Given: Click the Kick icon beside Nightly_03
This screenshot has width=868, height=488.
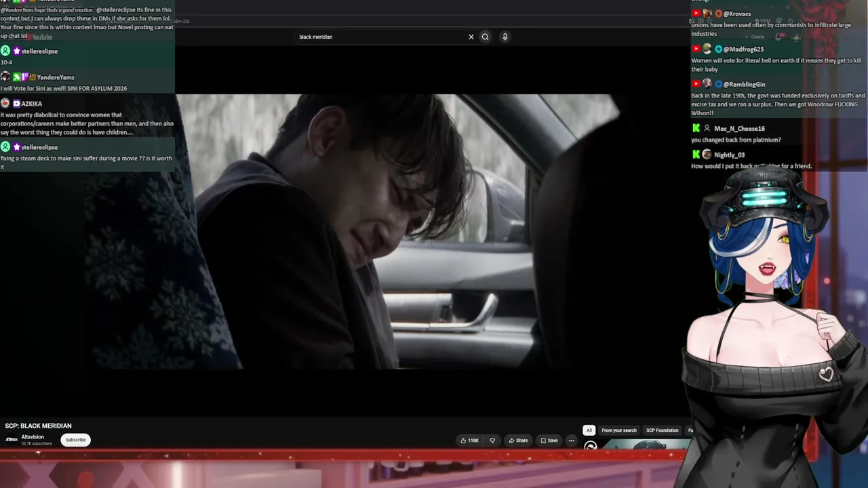Looking at the screenshot, I should tap(696, 155).
